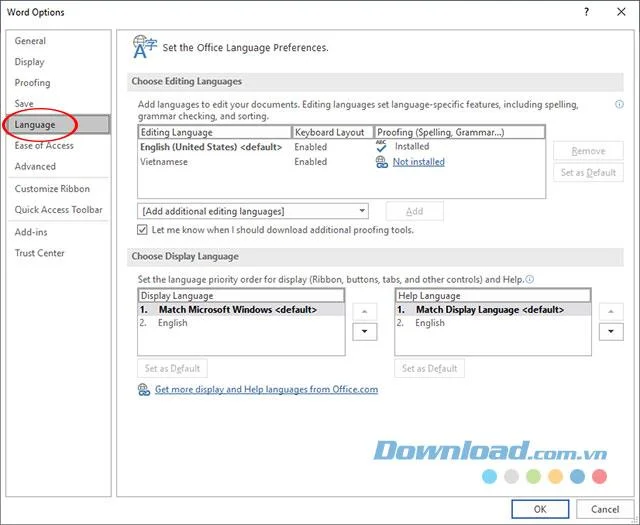640x525 pixels.
Task: Open Get more display and Help languages link
Action: pyautogui.click(x=267, y=389)
